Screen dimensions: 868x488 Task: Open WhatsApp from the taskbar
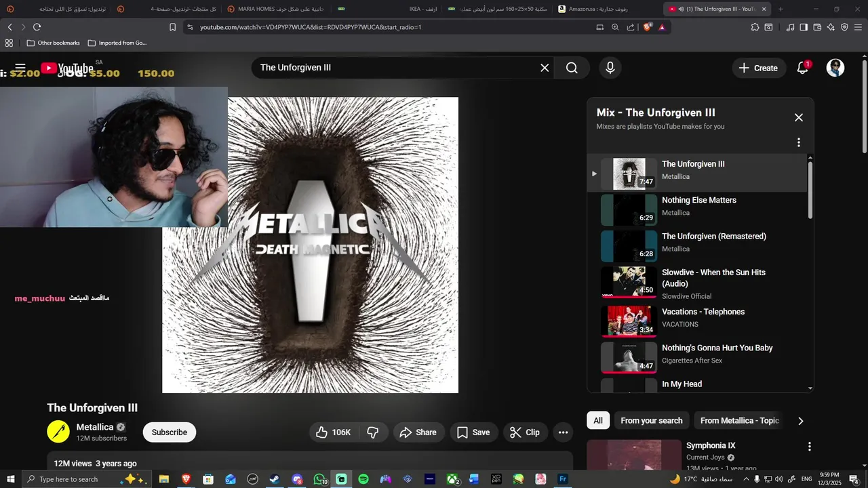319,479
